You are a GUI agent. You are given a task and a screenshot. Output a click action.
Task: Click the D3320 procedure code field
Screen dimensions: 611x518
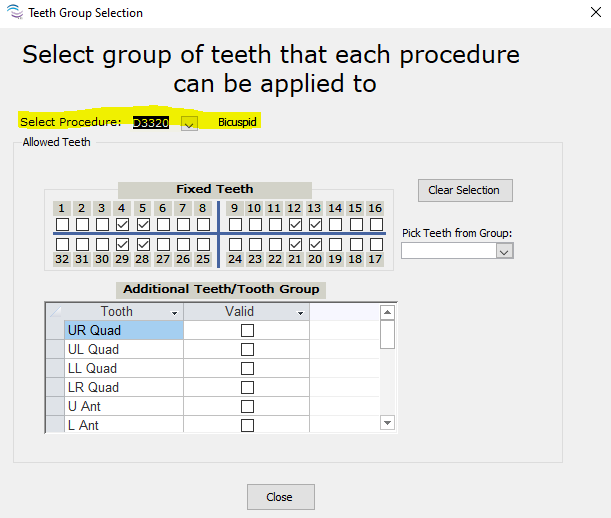(151, 123)
